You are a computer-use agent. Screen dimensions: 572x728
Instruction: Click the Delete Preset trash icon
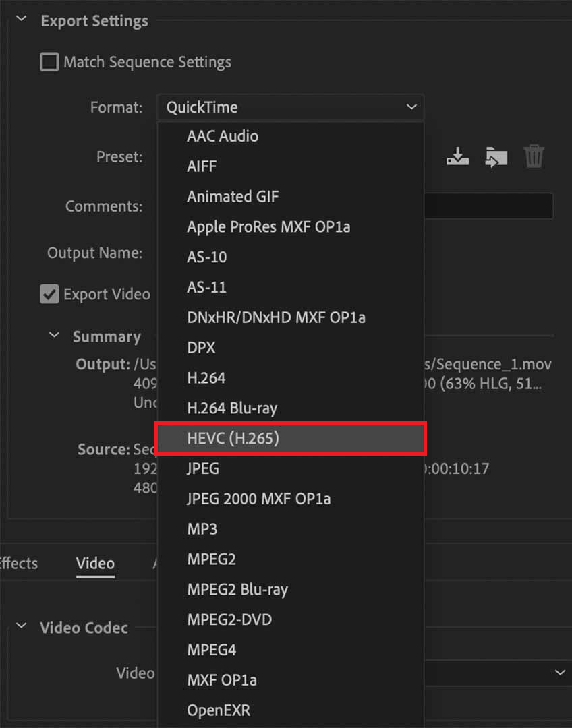[534, 156]
